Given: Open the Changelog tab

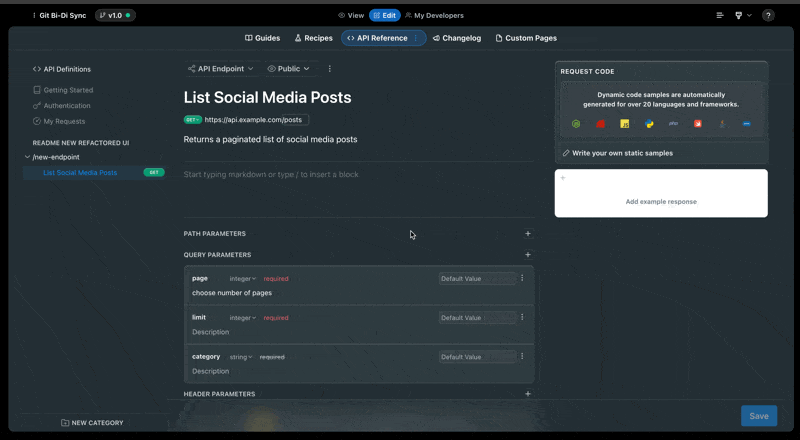Looking at the screenshot, I should [457, 38].
